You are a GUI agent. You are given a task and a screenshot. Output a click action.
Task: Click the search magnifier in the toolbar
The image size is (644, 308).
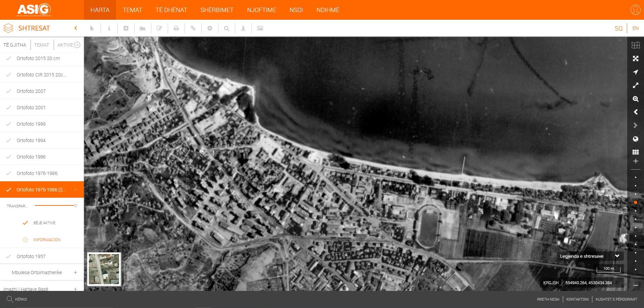click(226, 28)
